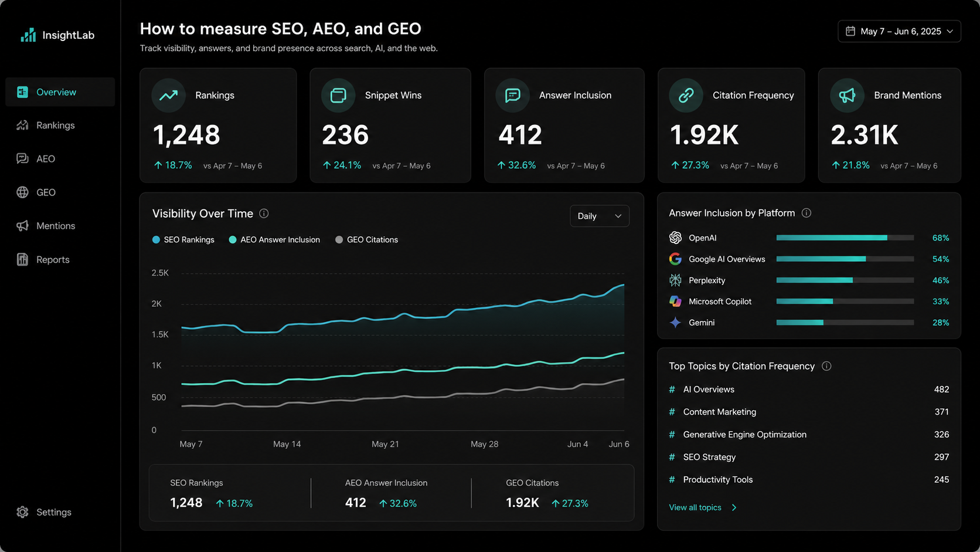Click the 2.31K Brand Mentions value

coord(865,136)
